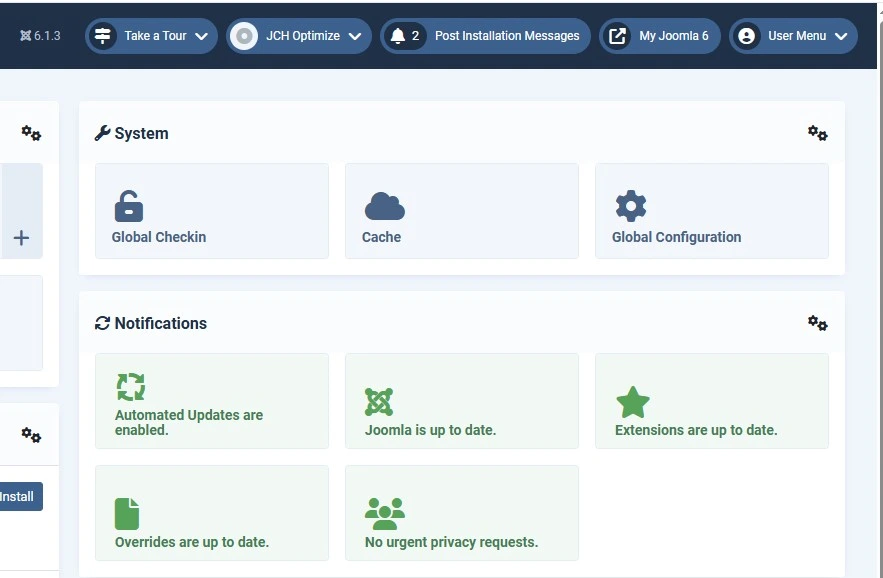Click the green star icon

(633, 402)
